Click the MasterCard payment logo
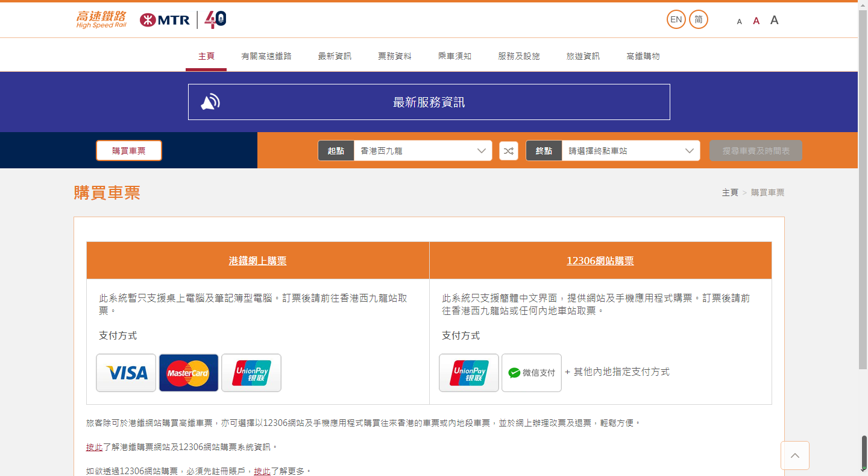This screenshot has height=476, width=868. [x=189, y=373]
